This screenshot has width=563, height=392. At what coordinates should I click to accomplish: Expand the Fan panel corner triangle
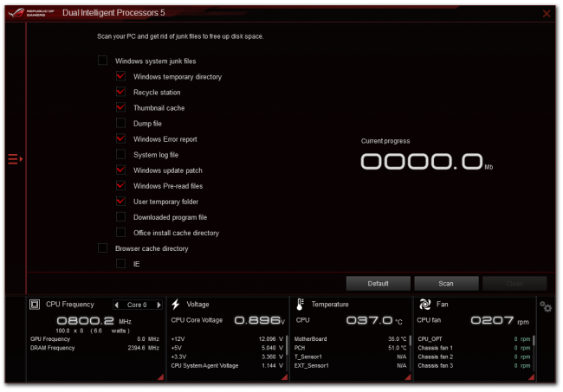pyautogui.click(x=532, y=376)
